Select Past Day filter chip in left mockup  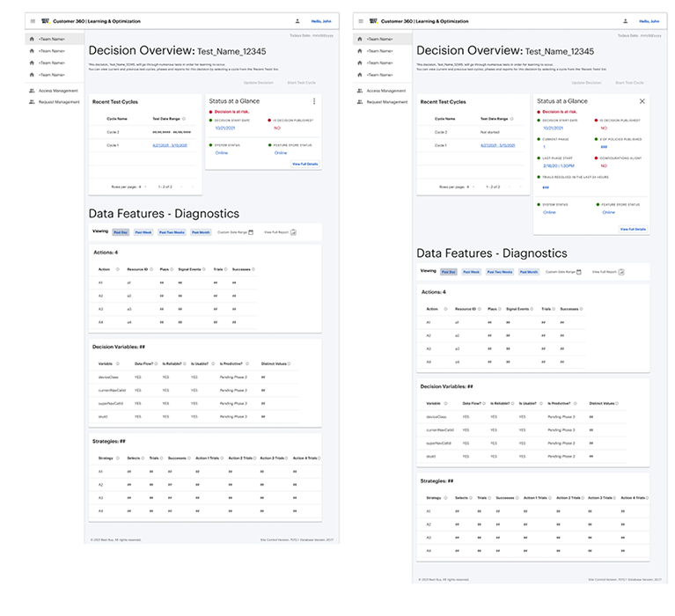pyautogui.click(x=120, y=232)
